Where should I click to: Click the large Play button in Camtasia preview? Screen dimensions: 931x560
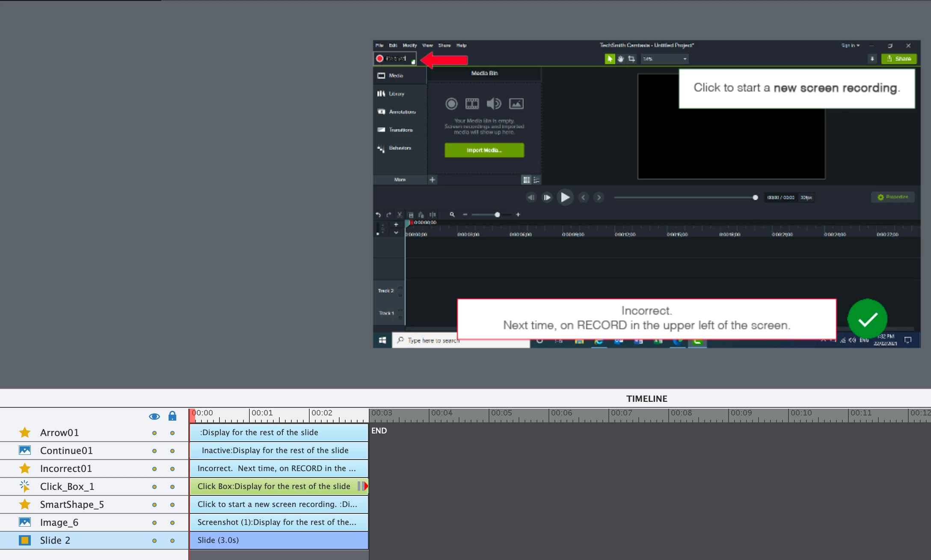565,197
